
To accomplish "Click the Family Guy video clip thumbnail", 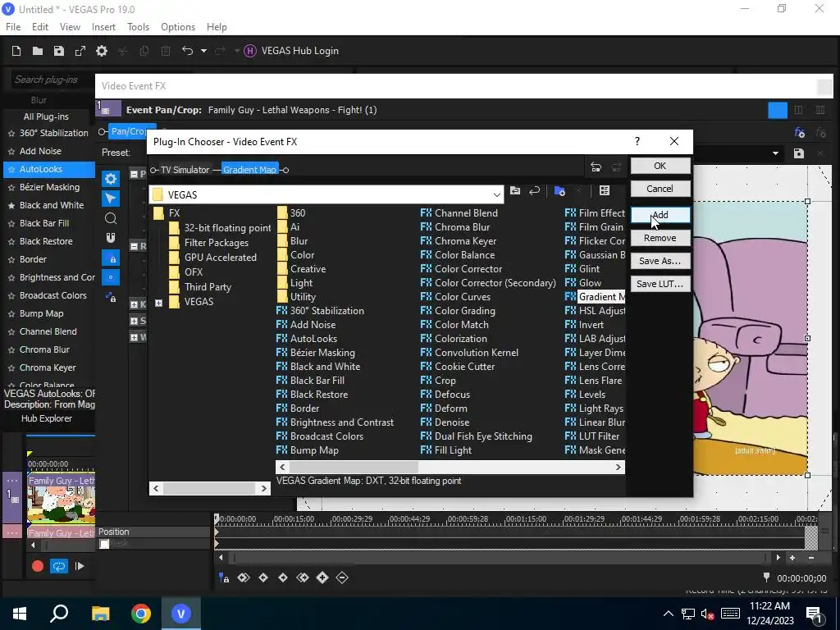I will coord(61,504).
